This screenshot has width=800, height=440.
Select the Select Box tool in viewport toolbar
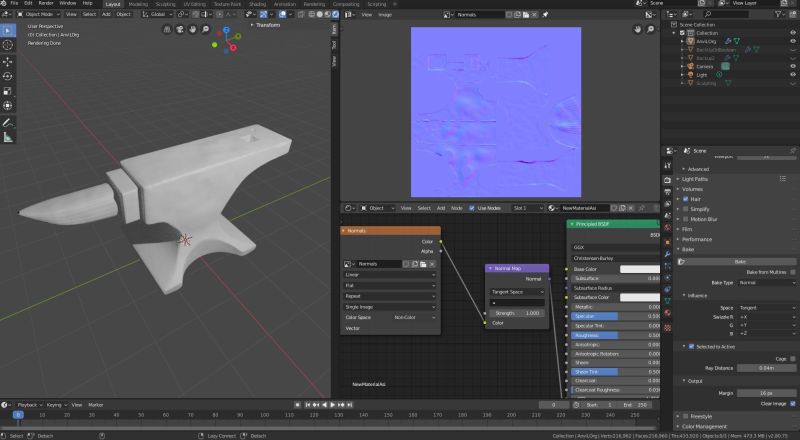(8, 31)
